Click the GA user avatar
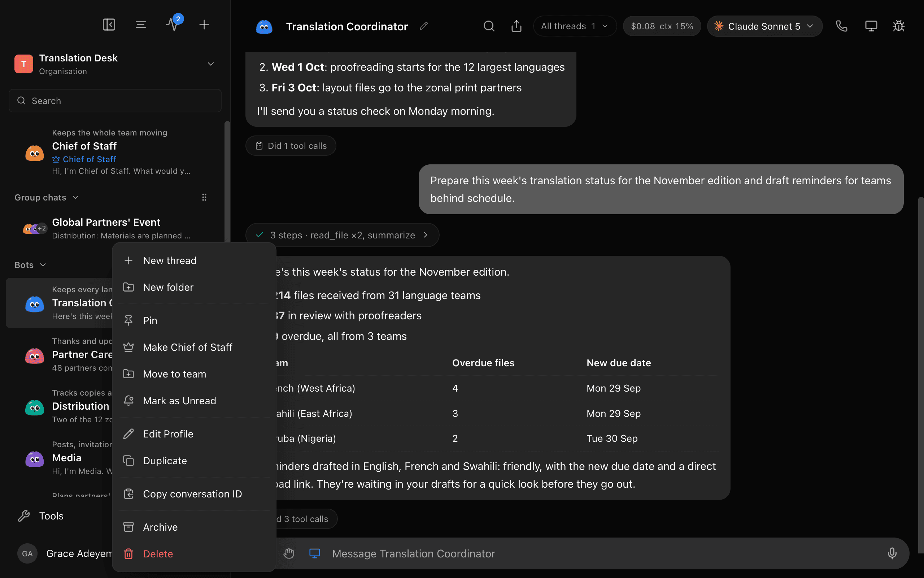The height and width of the screenshot is (578, 924). [x=27, y=553]
